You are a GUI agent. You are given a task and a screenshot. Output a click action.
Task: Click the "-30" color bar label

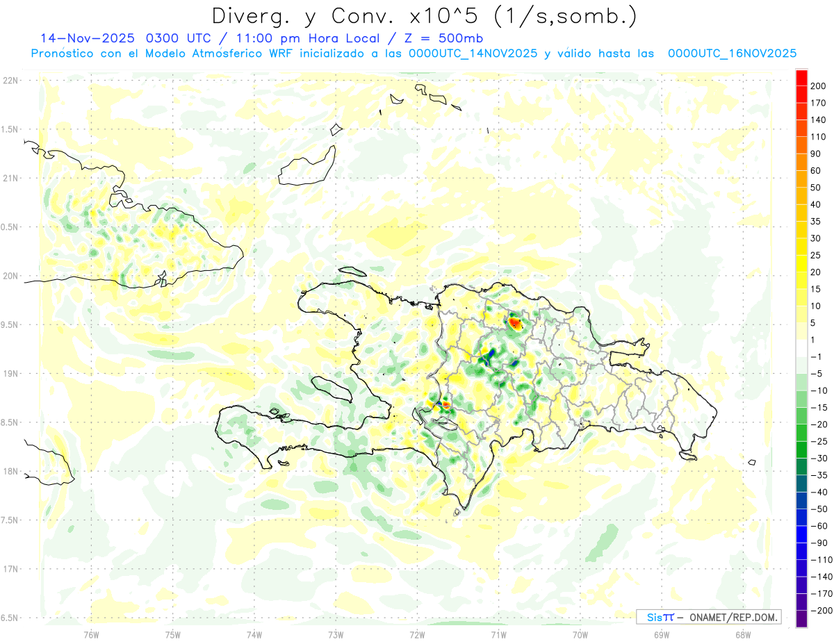click(821, 459)
